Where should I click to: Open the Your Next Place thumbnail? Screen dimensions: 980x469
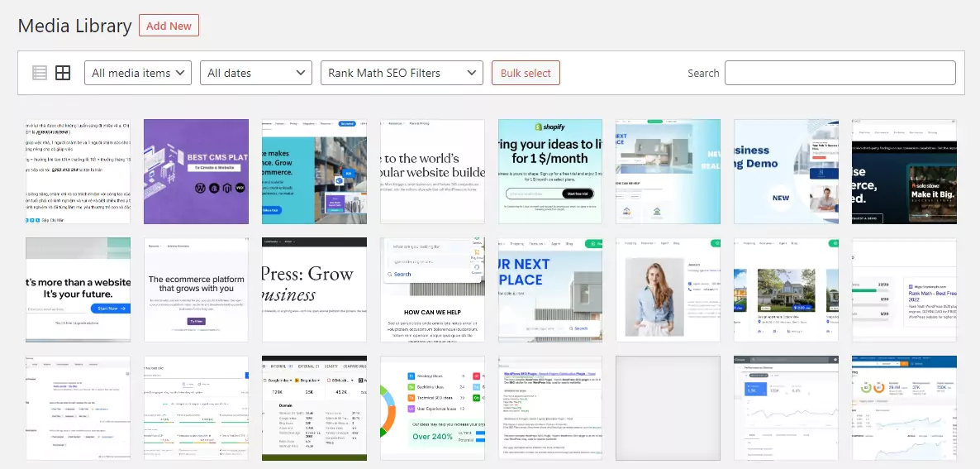click(550, 290)
